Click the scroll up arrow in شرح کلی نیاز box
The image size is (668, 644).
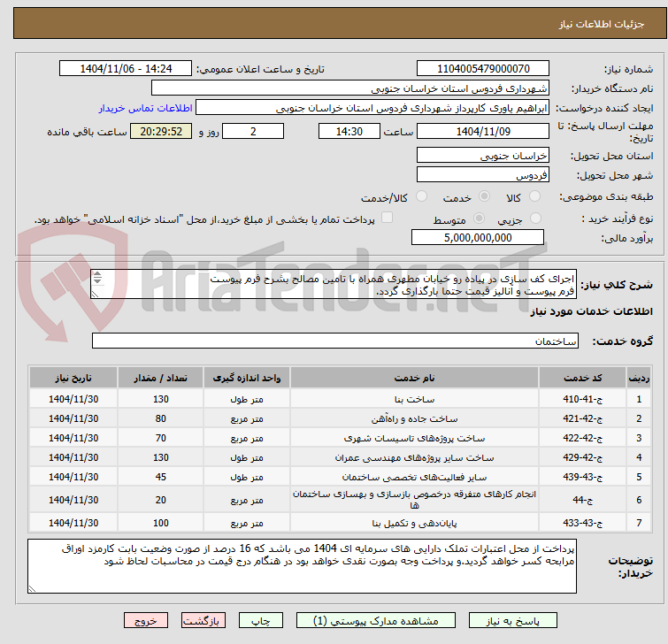(97, 274)
